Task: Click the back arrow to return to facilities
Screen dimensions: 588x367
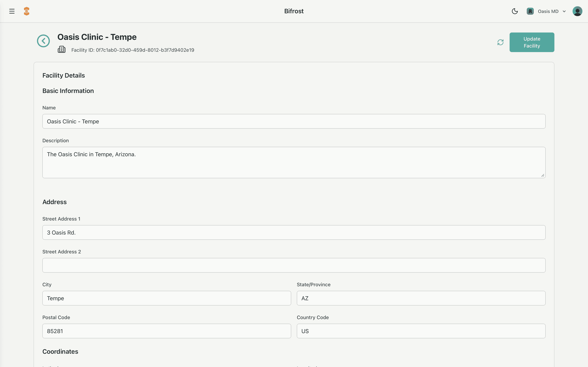Action: 43,41
